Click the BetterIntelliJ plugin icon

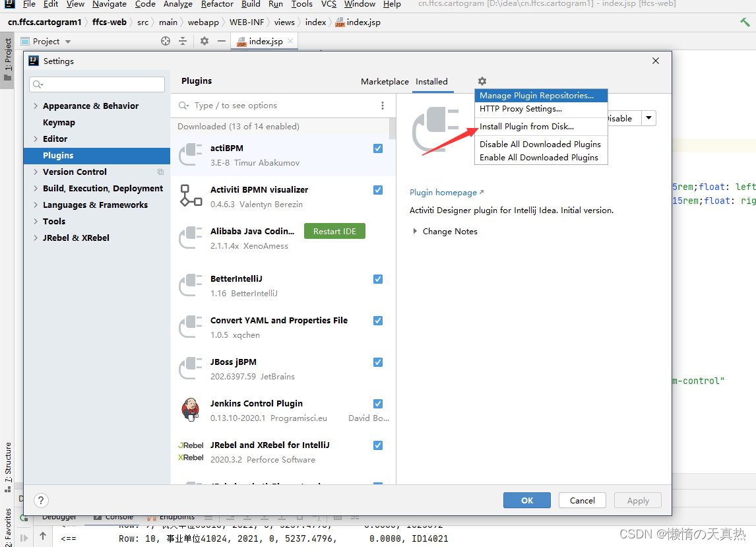191,286
